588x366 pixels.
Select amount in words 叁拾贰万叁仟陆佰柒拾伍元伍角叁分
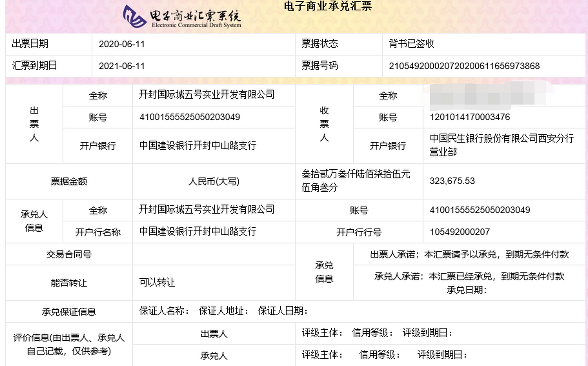[356, 181]
